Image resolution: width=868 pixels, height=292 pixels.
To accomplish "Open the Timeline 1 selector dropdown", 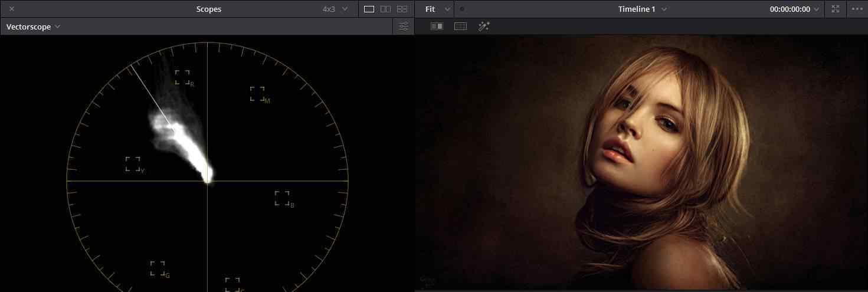I will tap(643, 9).
